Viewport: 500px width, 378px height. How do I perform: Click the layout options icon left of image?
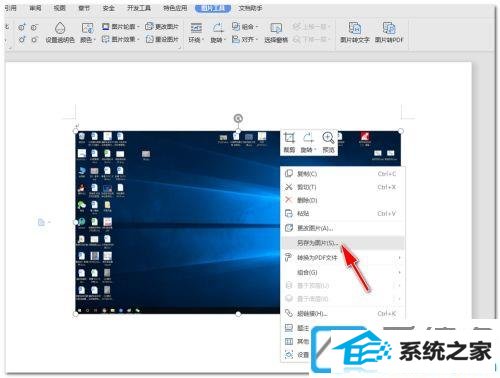[42, 222]
